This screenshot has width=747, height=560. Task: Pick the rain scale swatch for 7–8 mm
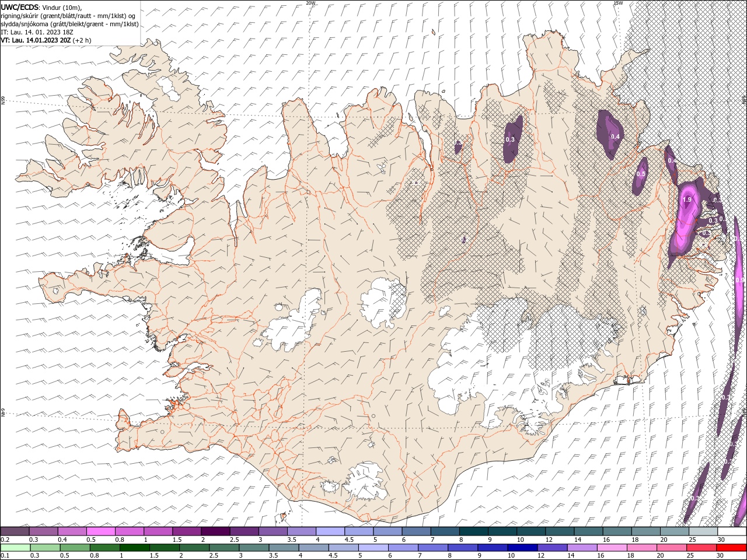pos(433,548)
